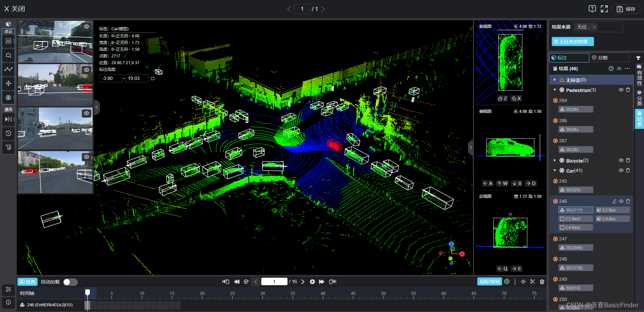Expand the Bicycle(2) category
The width and height of the screenshot is (644, 312).
[555, 161]
